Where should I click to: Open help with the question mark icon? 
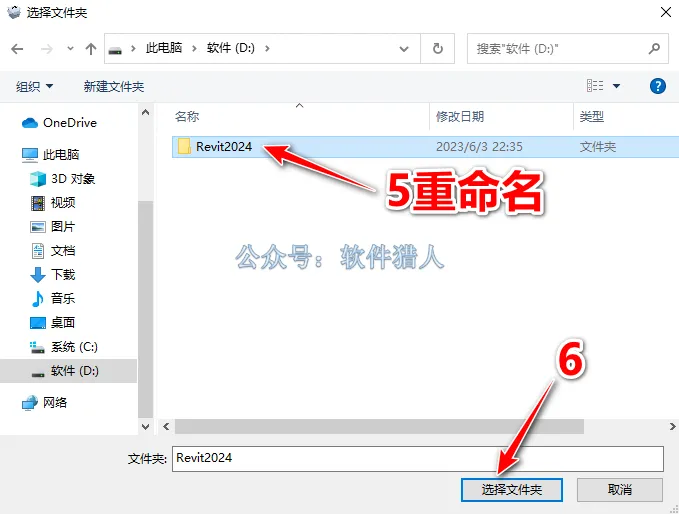(x=658, y=86)
